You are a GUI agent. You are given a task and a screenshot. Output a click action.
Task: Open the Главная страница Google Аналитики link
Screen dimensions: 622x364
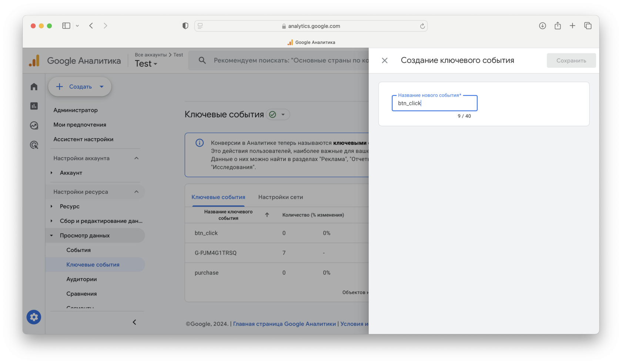point(284,324)
